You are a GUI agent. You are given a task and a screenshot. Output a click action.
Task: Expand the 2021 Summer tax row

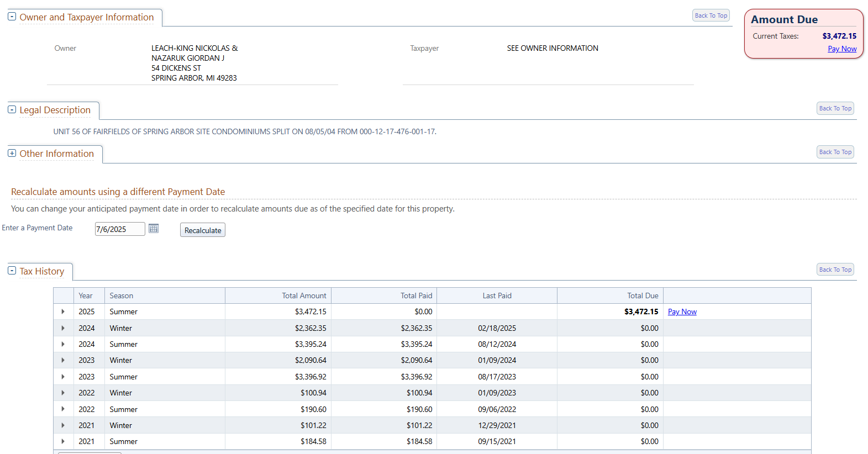(63, 441)
